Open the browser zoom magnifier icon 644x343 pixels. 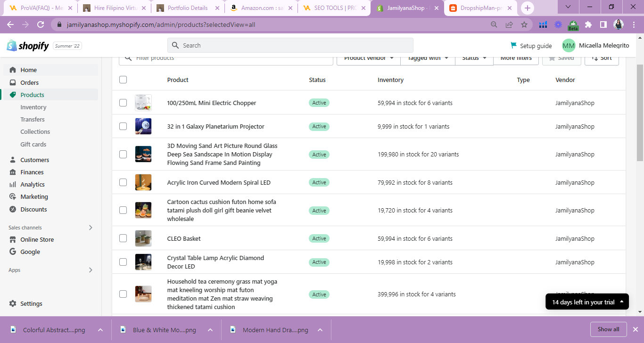494,24
